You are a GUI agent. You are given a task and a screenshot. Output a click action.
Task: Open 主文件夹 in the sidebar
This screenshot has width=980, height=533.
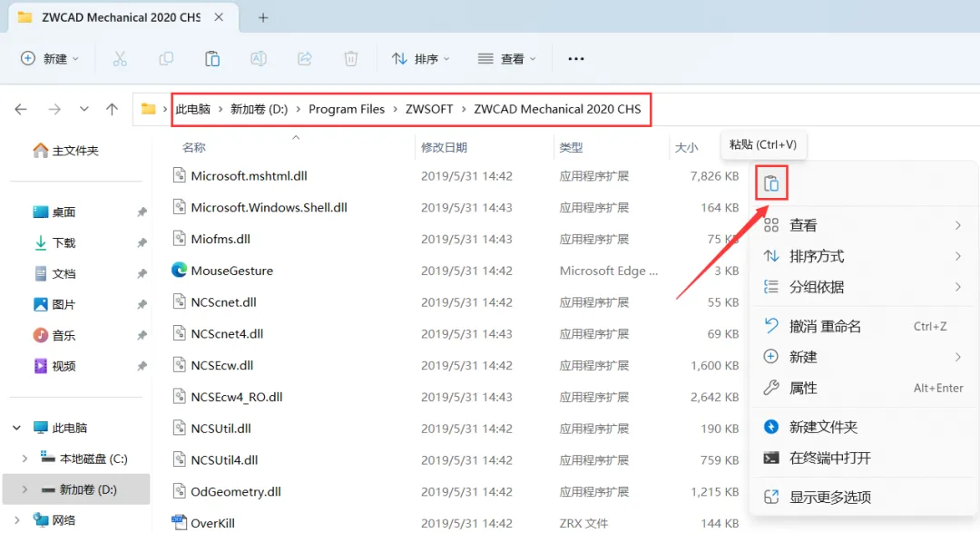pos(66,151)
